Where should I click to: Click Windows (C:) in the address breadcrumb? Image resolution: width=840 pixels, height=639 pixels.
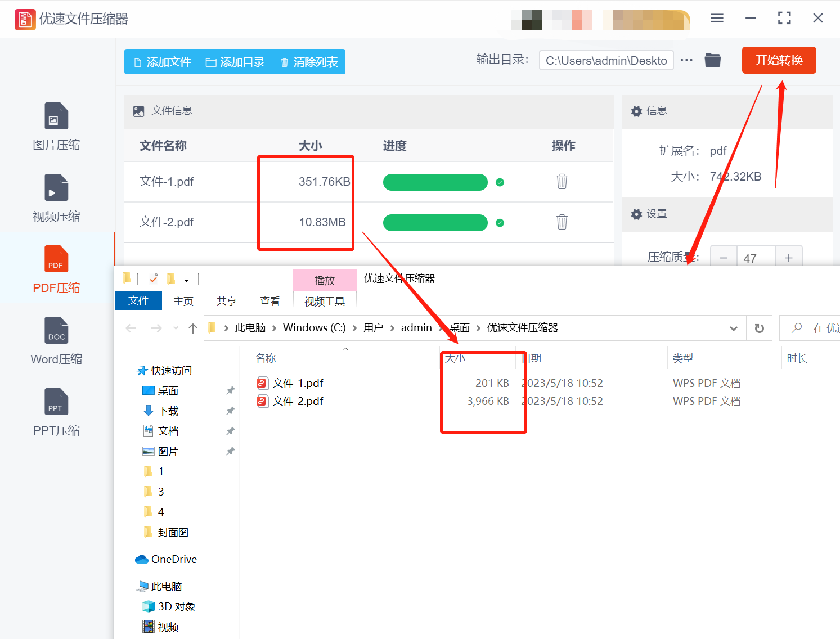(x=315, y=328)
